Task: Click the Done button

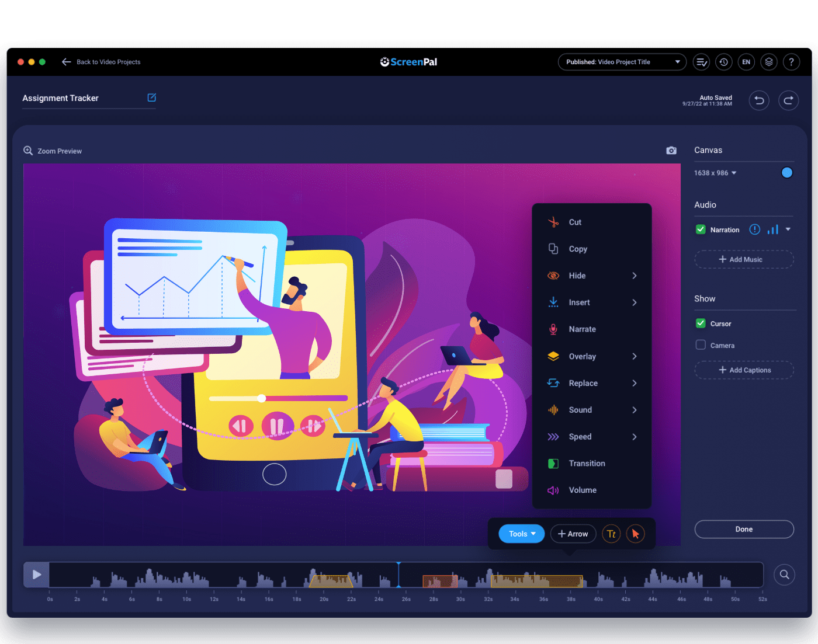Action: pyautogui.click(x=744, y=529)
